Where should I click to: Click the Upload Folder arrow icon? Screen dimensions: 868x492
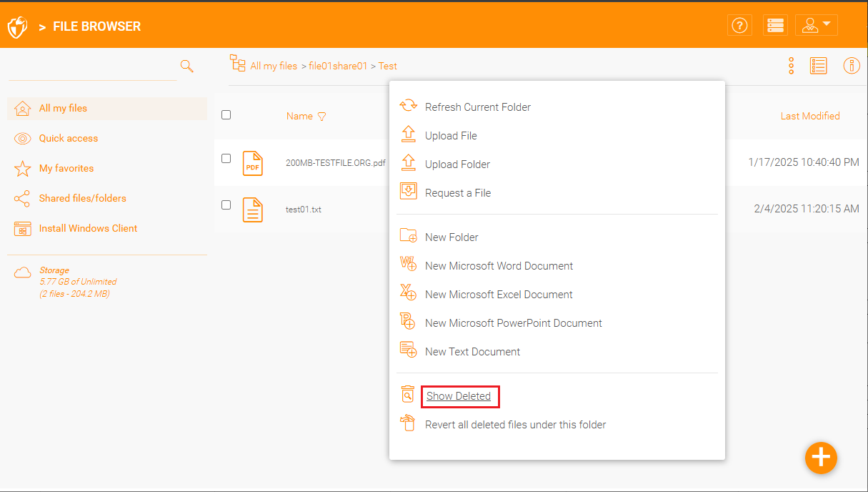[408, 162]
